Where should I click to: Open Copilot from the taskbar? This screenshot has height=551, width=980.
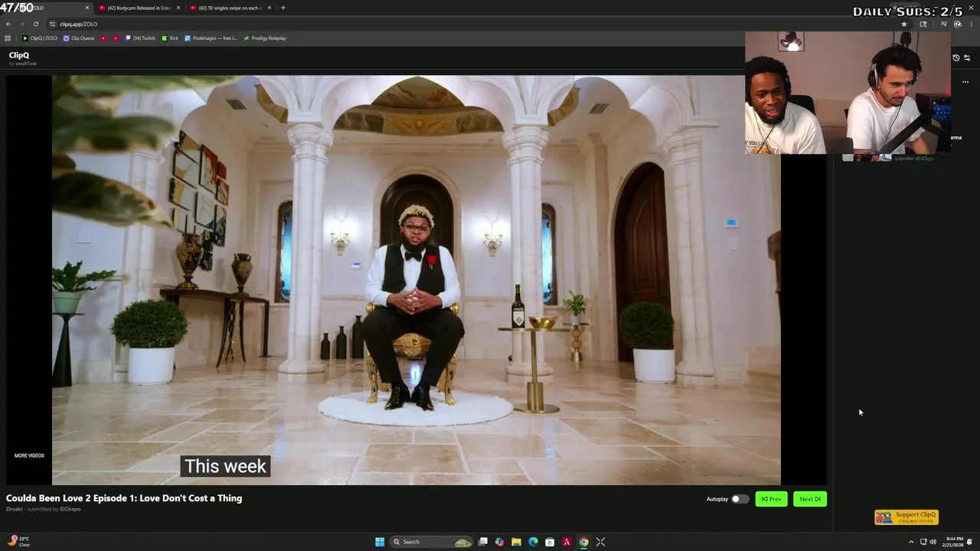pyautogui.click(x=499, y=542)
